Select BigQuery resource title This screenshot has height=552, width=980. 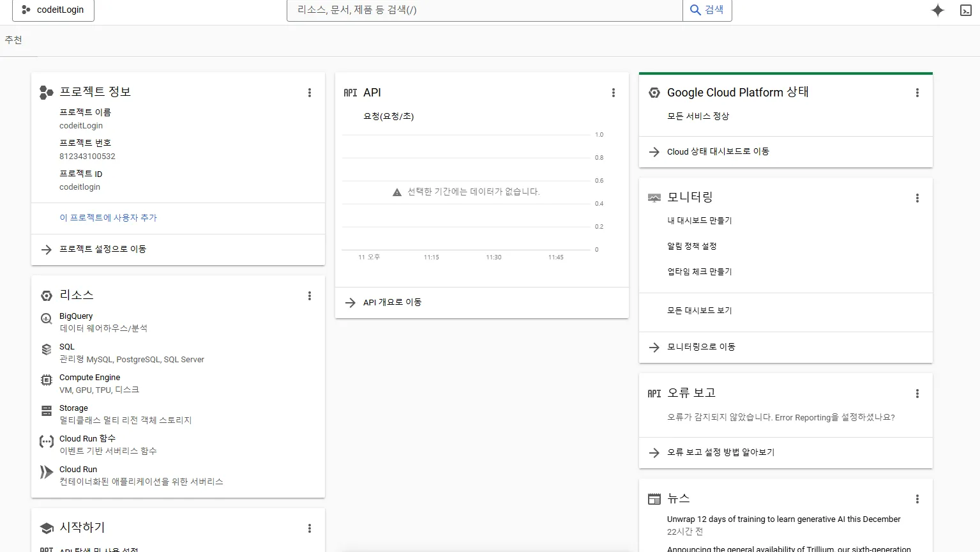76,316
